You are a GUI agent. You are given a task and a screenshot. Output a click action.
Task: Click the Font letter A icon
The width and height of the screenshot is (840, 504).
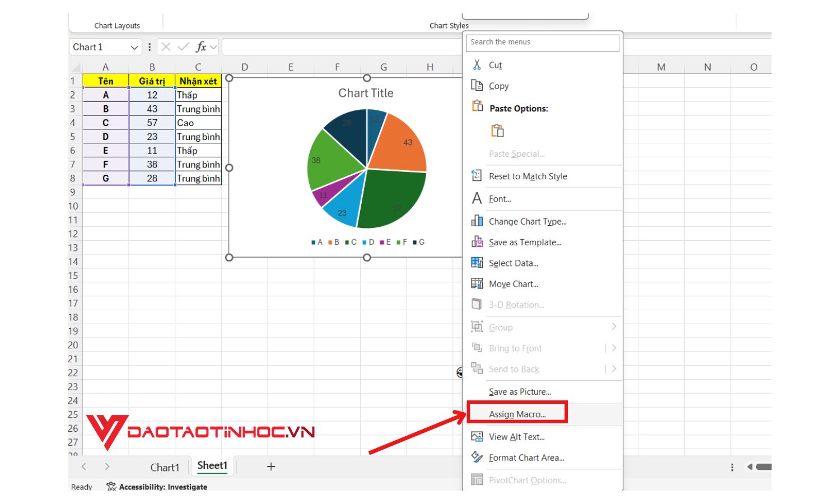477,198
